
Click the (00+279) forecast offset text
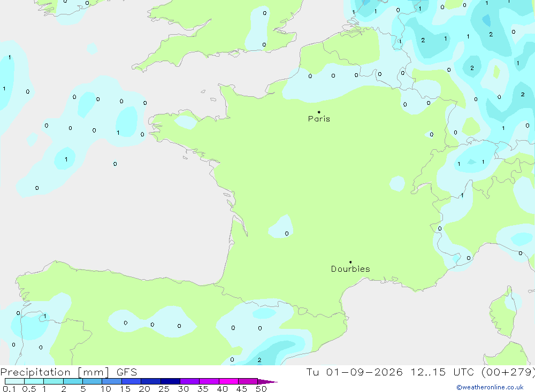[x=508, y=372]
